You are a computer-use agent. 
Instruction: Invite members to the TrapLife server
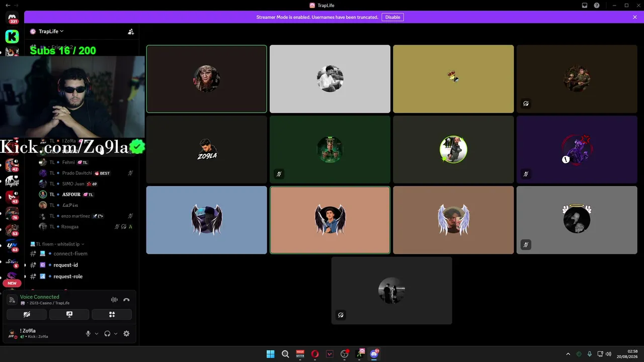pos(131,32)
